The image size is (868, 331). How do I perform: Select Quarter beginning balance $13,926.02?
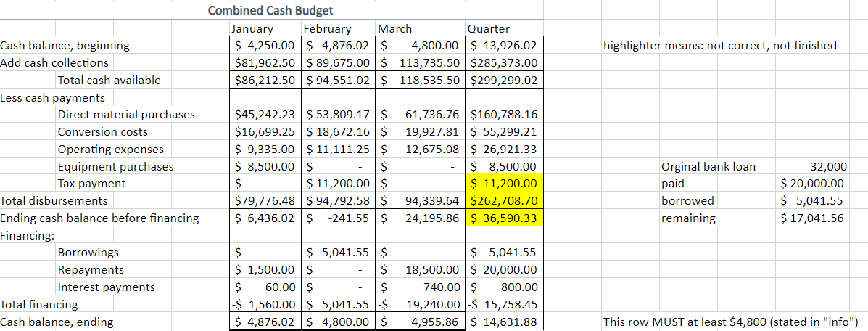[x=505, y=46]
